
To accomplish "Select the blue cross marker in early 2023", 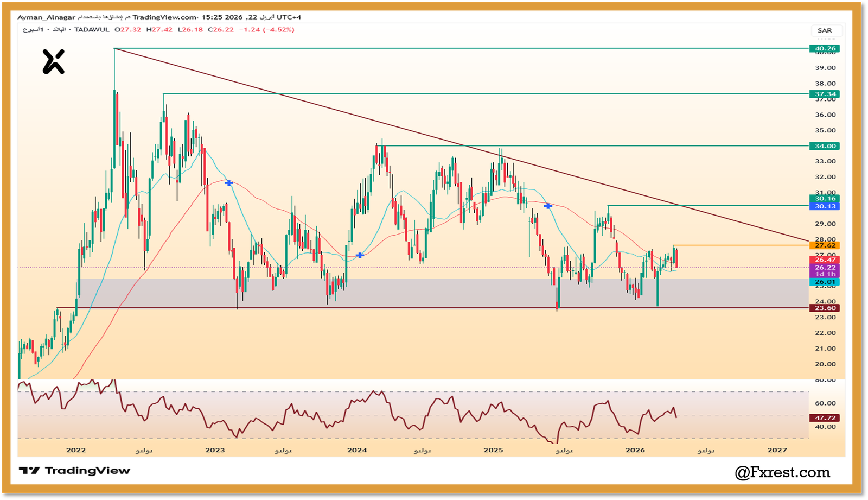I will coord(229,183).
